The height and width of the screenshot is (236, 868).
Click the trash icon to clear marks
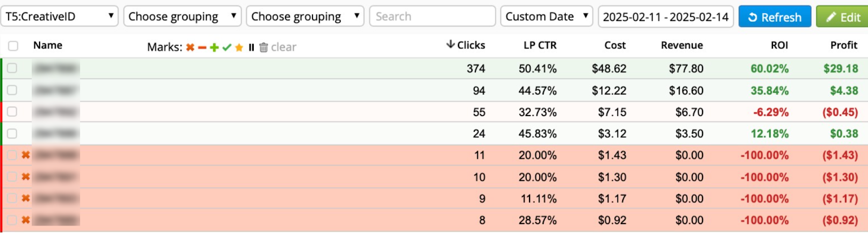(x=264, y=48)
